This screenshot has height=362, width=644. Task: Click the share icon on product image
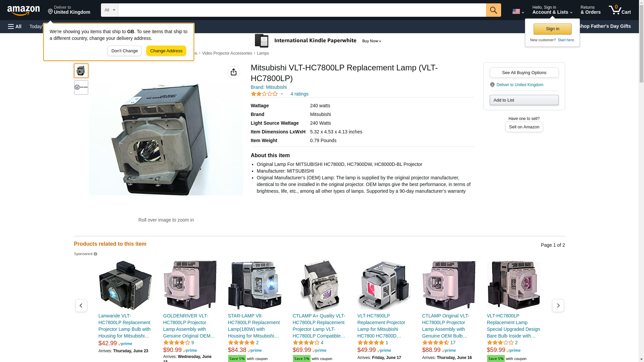point(233,72)
